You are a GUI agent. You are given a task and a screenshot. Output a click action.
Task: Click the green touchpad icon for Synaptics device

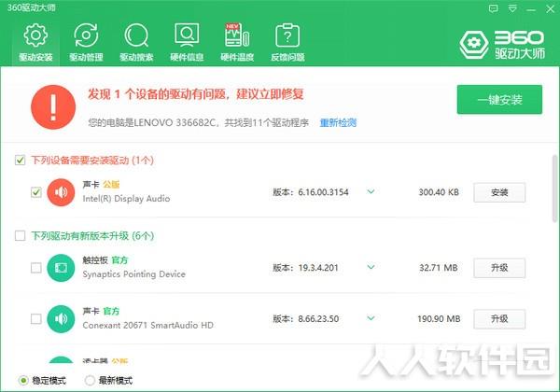coord(61,268)
